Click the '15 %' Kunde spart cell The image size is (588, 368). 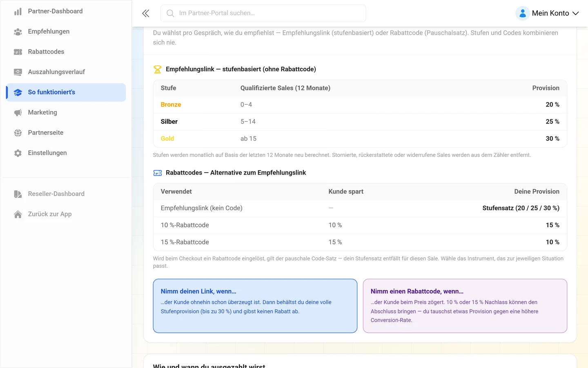point(335,242)
